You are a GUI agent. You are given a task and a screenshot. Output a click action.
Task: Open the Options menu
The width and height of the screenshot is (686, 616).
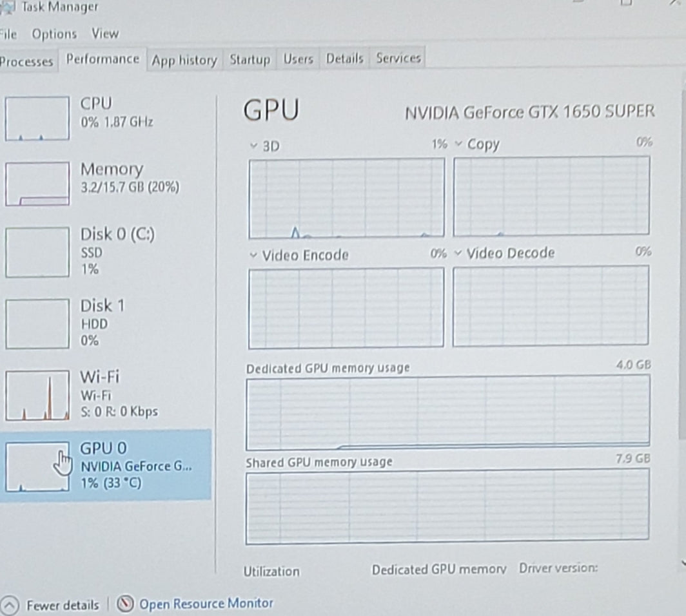click(54, 34)
